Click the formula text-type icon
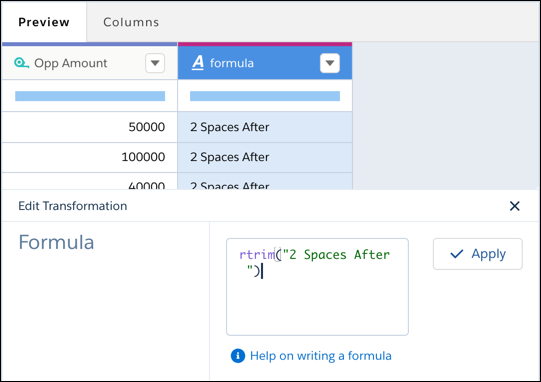 (x=198, y=63)
